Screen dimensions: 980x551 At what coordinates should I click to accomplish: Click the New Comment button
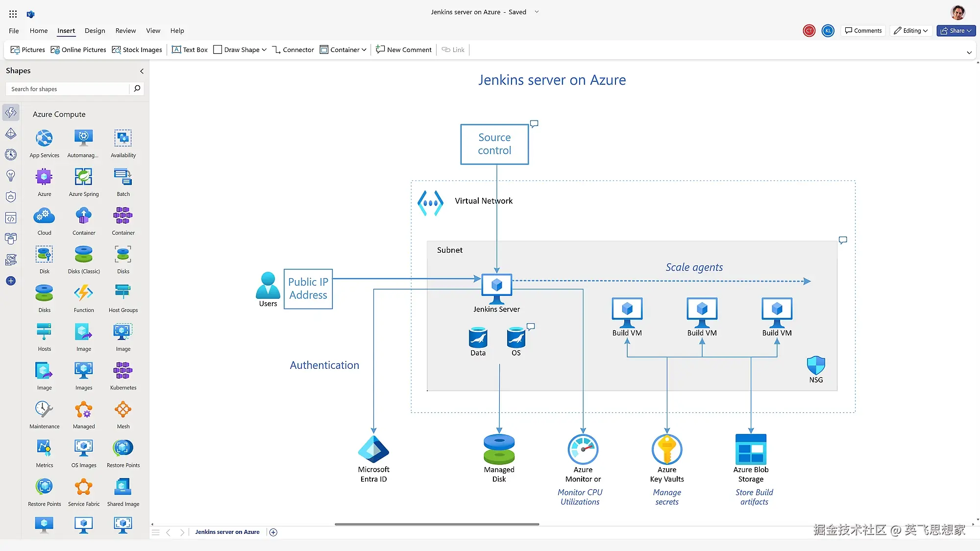tap(404, 50)
